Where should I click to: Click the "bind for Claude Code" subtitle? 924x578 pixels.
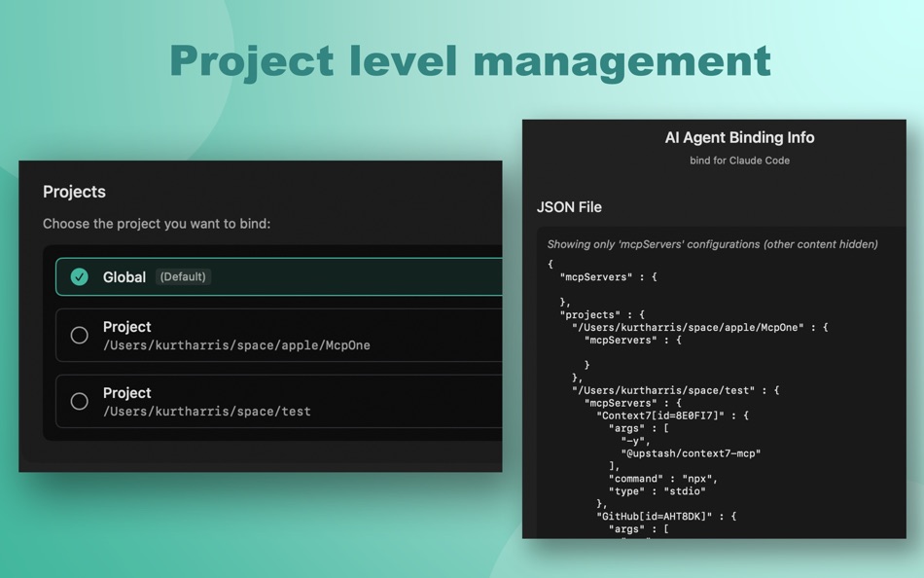pyautogui.click(x=739, y=161)
